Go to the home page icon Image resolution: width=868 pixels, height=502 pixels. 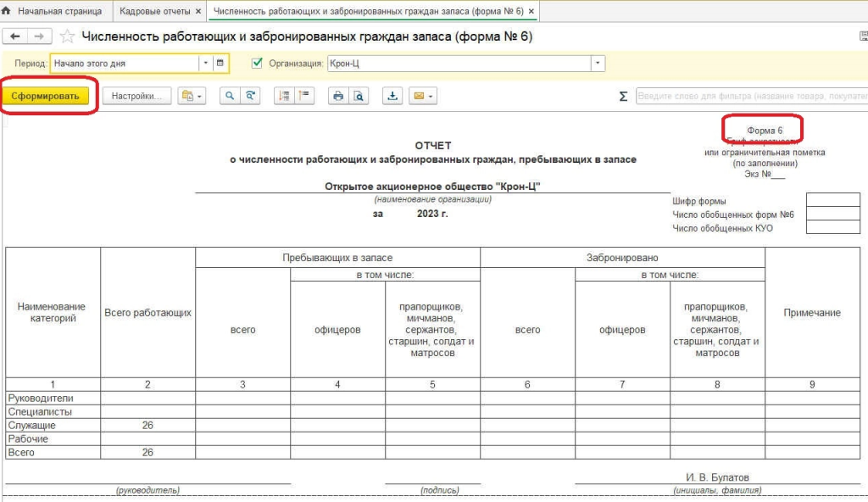click(x=6, y=10)
